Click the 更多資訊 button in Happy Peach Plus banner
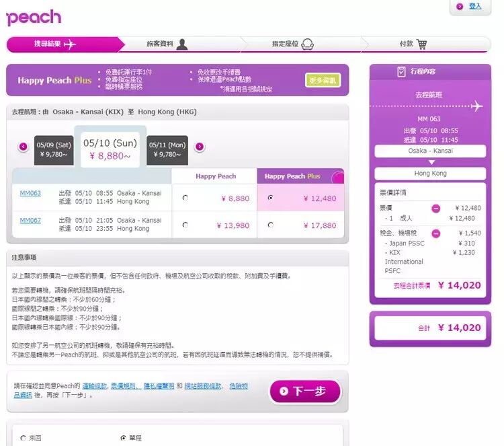504x446 pixels. click(x=323, y=80)
